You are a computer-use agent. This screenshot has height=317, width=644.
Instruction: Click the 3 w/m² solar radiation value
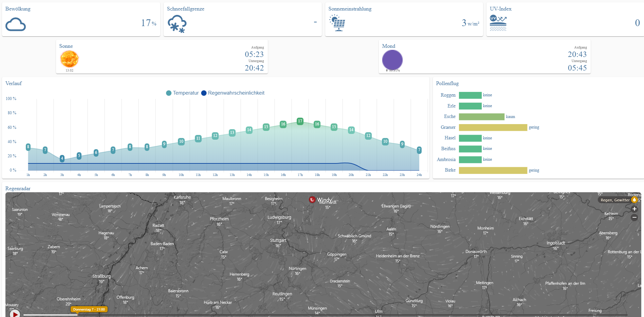pos(470,23)
